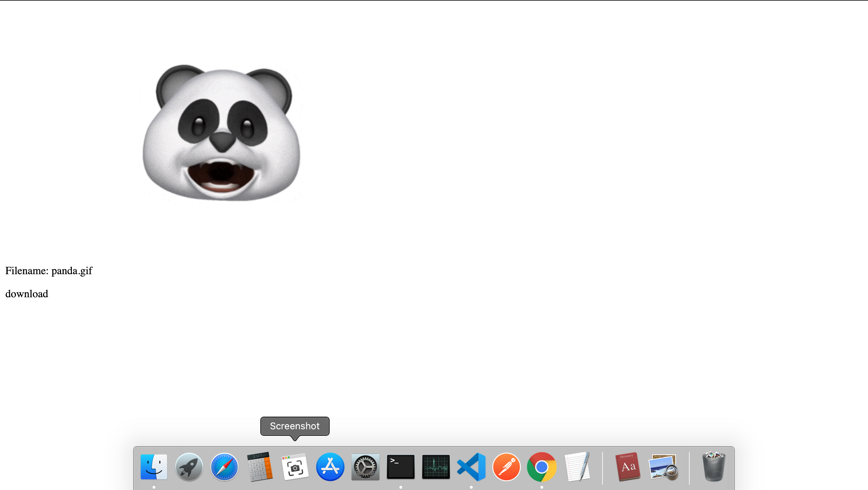
Task: Switch to Visual Studio Code
Action: tap(471, 467)
